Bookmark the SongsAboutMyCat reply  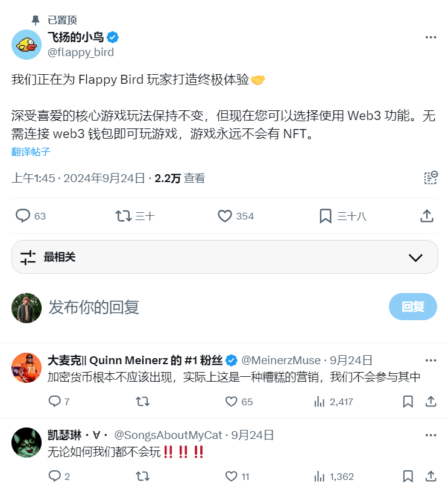[408, 476]
